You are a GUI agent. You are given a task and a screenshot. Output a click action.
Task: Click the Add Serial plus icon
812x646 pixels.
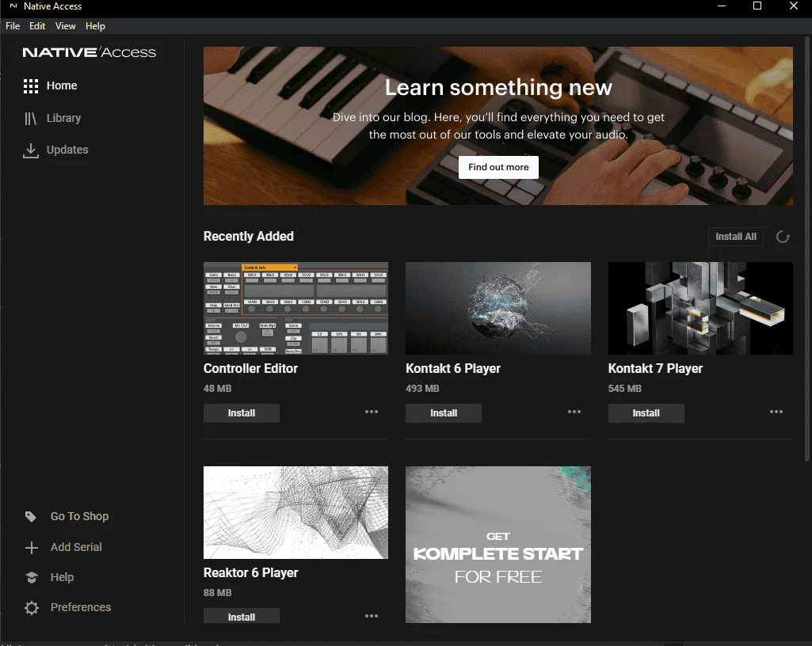coord(32,548)
